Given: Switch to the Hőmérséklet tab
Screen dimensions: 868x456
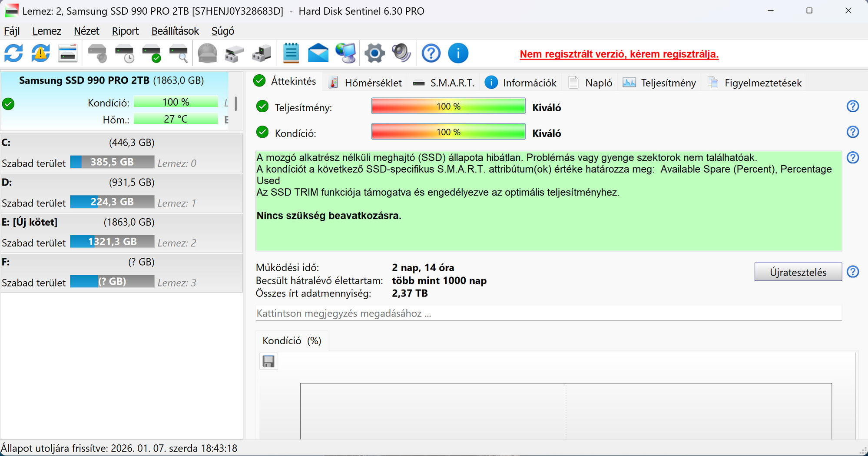Looking at the screenshot, I should (365, 83).
